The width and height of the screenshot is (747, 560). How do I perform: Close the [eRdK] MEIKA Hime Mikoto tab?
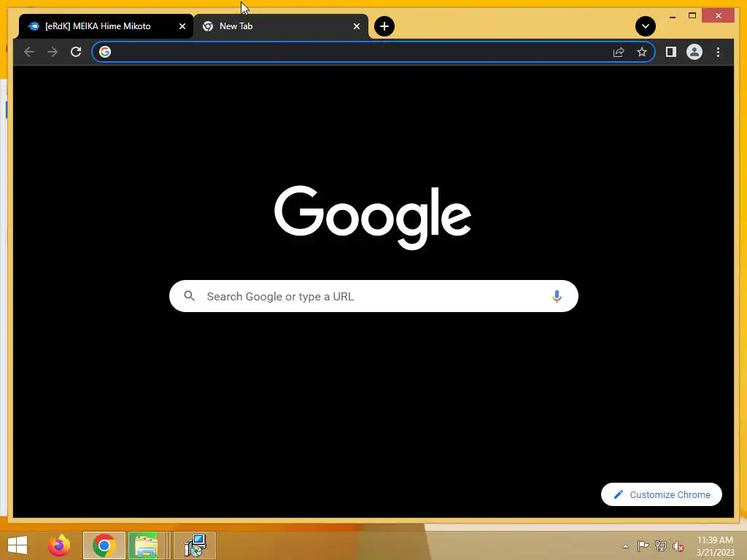182,26
